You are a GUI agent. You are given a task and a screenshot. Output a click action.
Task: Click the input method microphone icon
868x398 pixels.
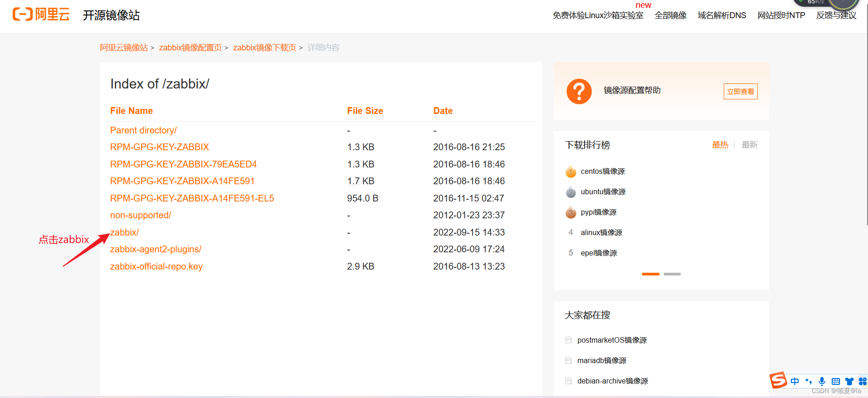822,381
